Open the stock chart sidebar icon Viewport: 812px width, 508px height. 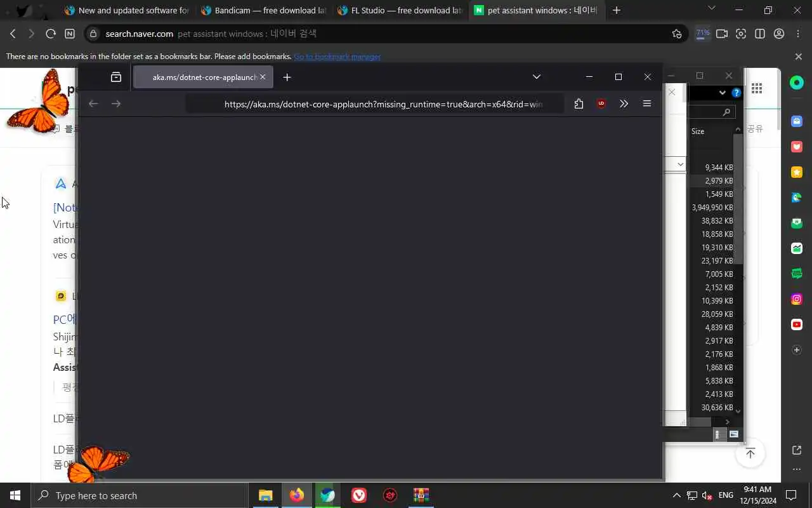(x=797, y=248)
